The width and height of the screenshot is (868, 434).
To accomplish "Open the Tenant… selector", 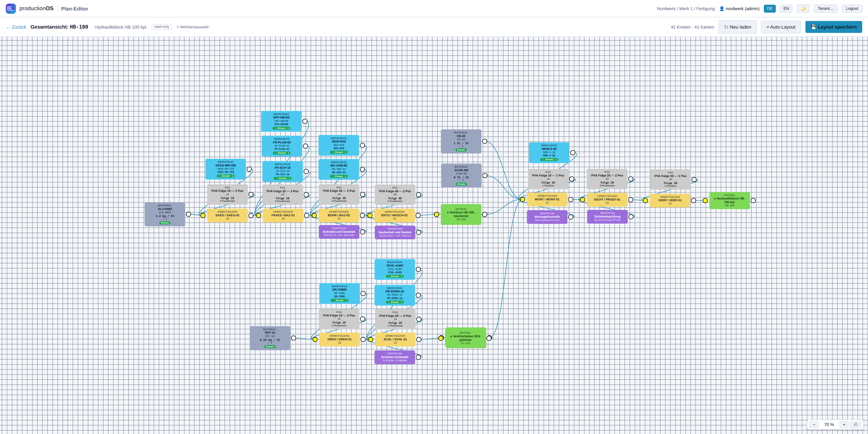I will [x=825, y=8].
